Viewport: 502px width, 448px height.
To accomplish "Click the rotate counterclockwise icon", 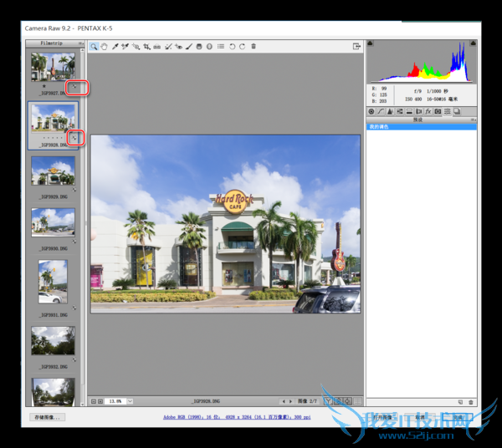I will click(232, 47).
